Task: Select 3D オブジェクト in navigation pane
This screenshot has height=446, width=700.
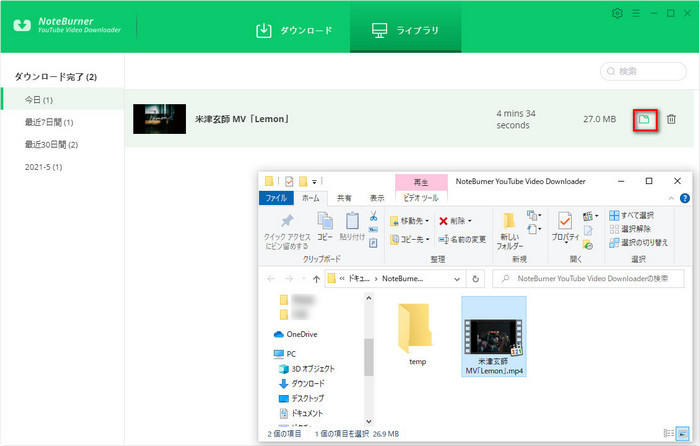Action: (306, 368)
